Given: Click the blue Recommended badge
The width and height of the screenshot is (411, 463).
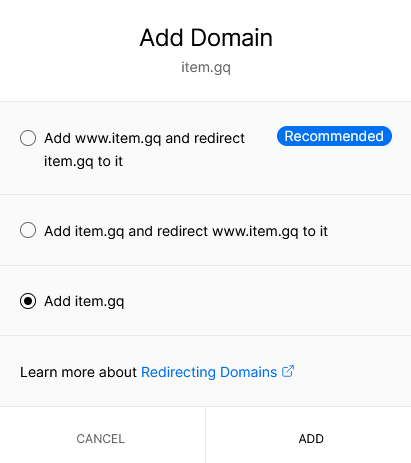Looking at the screenshot, I should (x=334, y=136).
